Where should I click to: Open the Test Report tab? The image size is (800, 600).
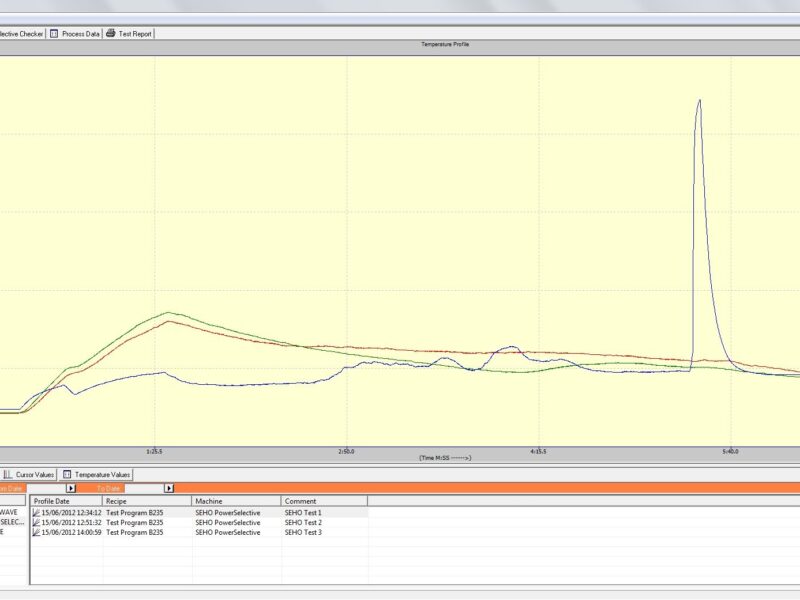(x=135, y=33)
